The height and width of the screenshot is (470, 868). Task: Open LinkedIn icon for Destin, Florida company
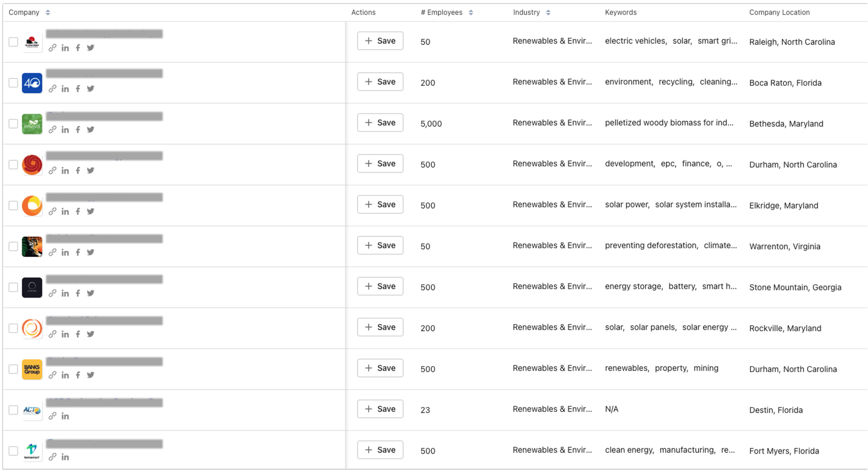point(65,416)
